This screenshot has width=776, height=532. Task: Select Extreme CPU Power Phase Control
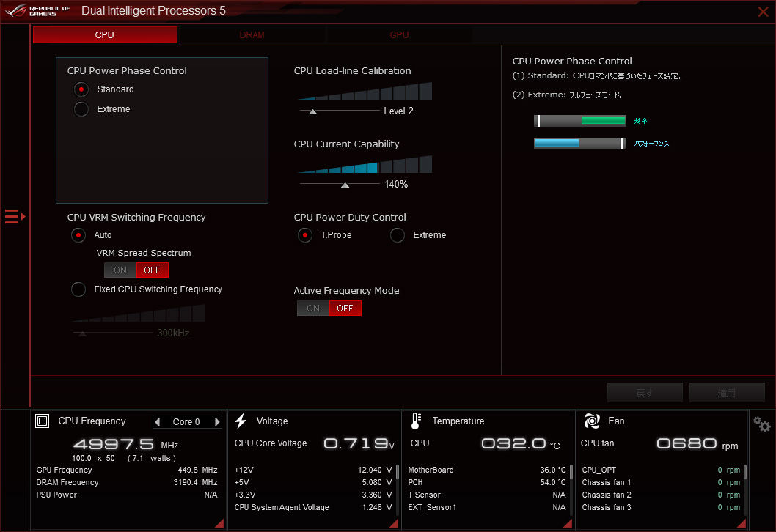coord(81,108)
